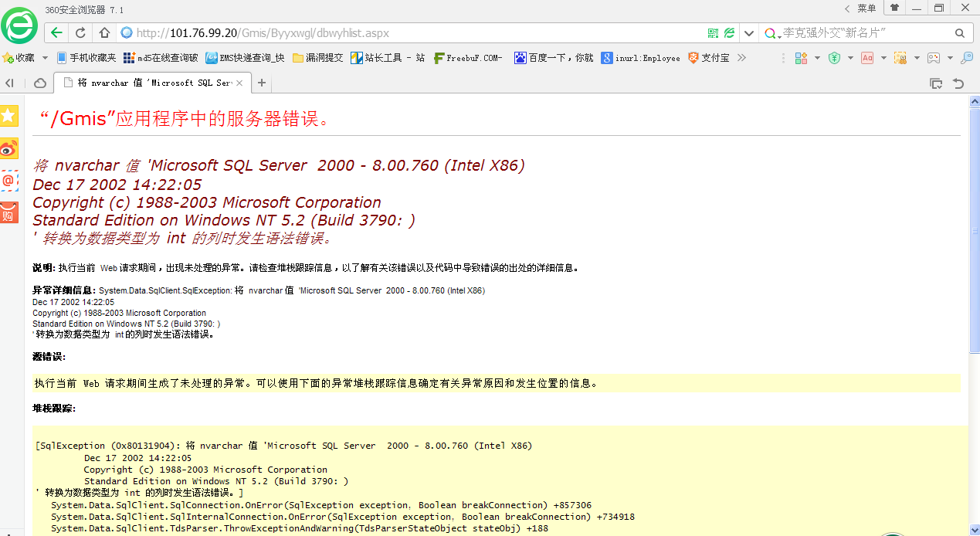
Task: Click the scrollbar up arrow
Action: point(975,101)
